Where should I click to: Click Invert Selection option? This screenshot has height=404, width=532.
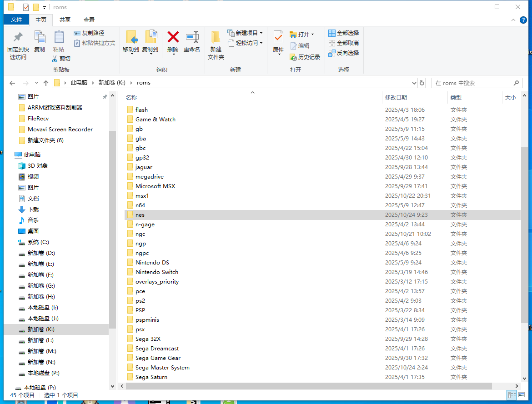[x=344, y=53]
